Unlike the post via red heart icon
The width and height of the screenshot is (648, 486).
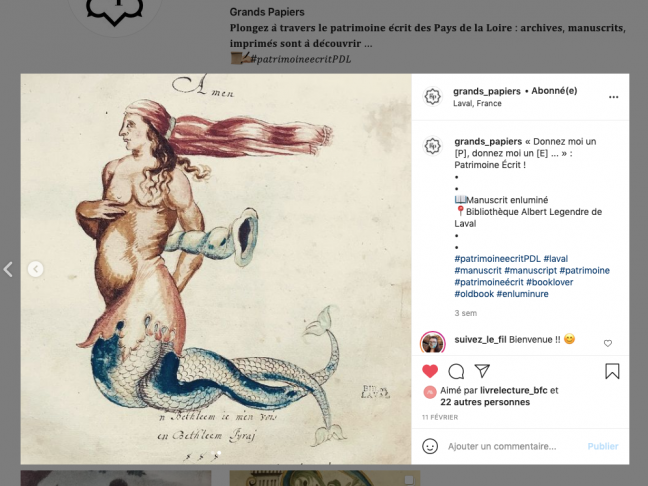(430, 371)
